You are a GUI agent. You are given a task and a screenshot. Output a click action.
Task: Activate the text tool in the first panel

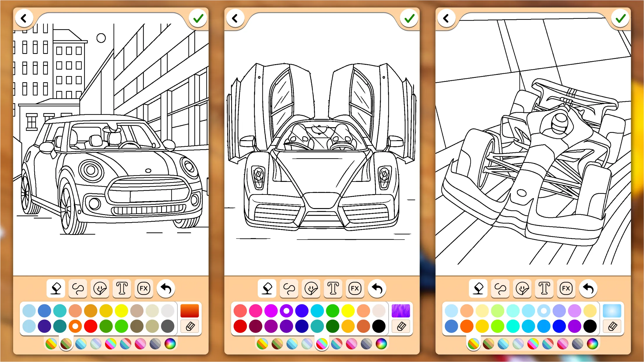click(122, 289)
